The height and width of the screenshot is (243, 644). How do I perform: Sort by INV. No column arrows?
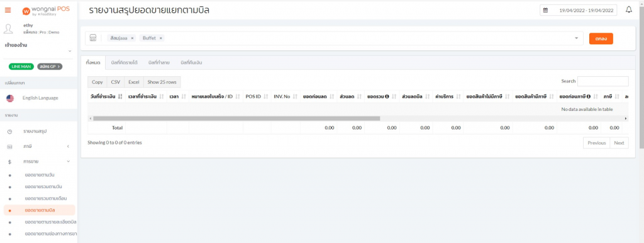296,96
